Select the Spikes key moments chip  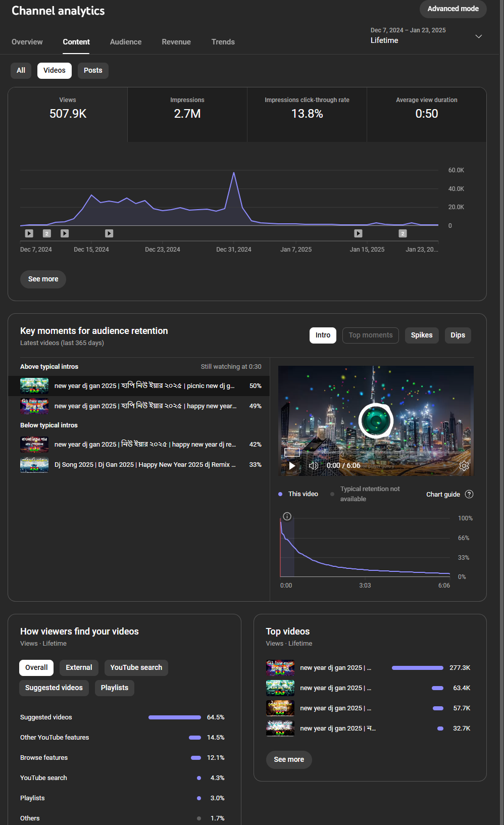click(422, 335)
